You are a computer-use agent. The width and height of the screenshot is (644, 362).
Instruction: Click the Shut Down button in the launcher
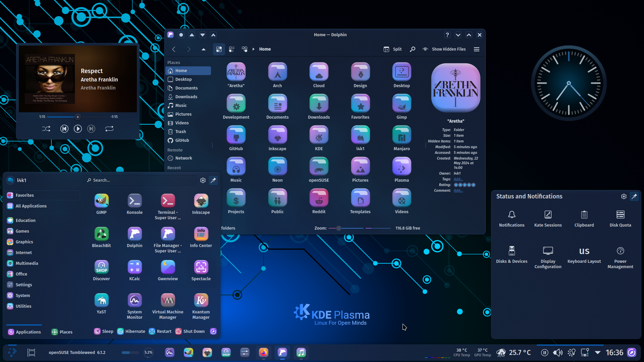coord(190,331)
